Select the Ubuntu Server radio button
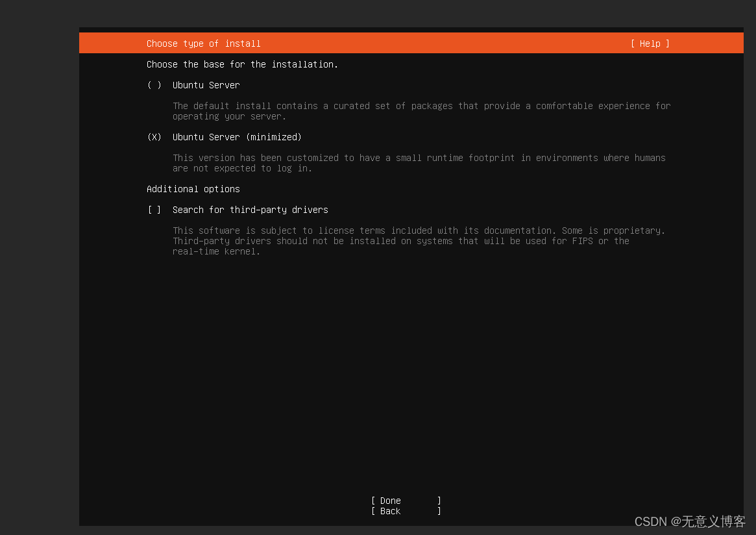The width and height of the screenshot is (756, 535). coord(154,85)
